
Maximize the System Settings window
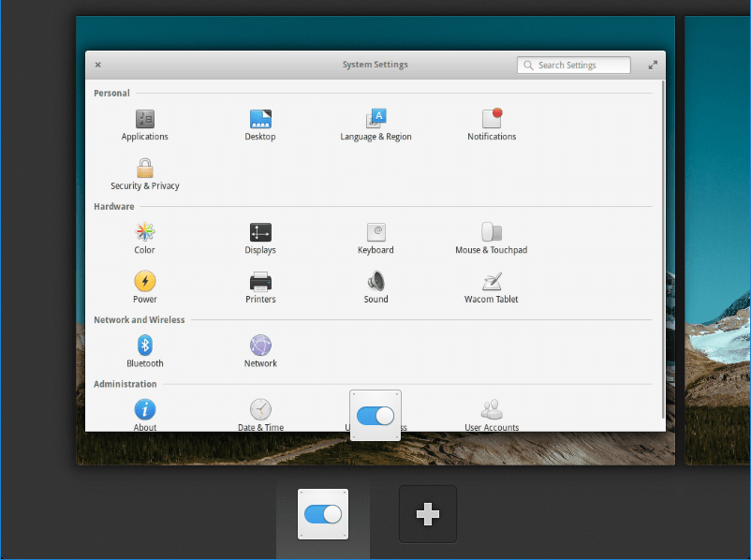coord(653,66)
